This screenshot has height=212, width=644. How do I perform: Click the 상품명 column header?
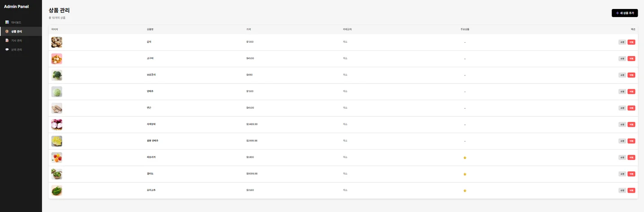150,29
